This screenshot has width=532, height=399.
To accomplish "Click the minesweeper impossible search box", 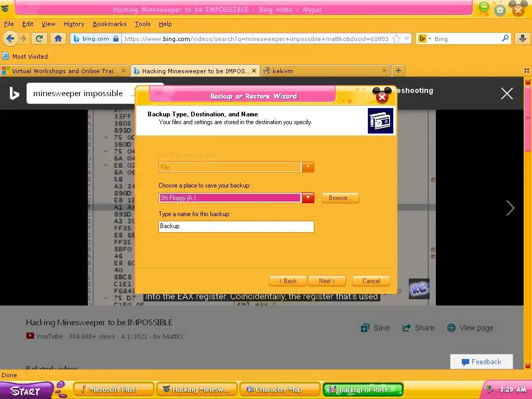I will coord(81,94).
